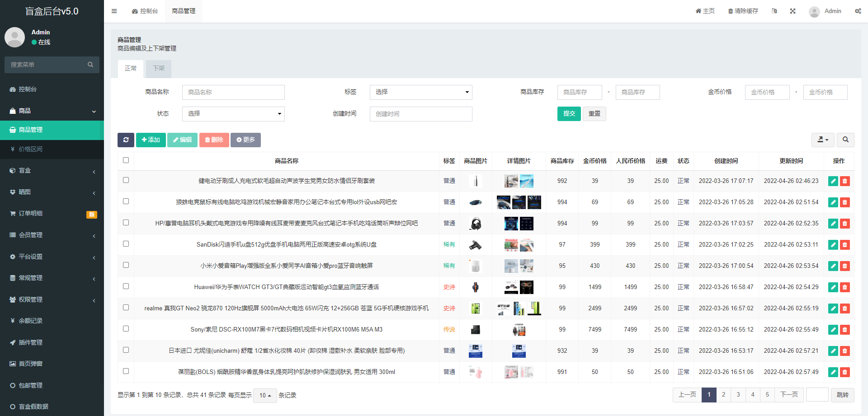Open the 控制台 menu item in top bar
Image resolution: width=868 pixels, height=416 pixels.
pos(145,11)
